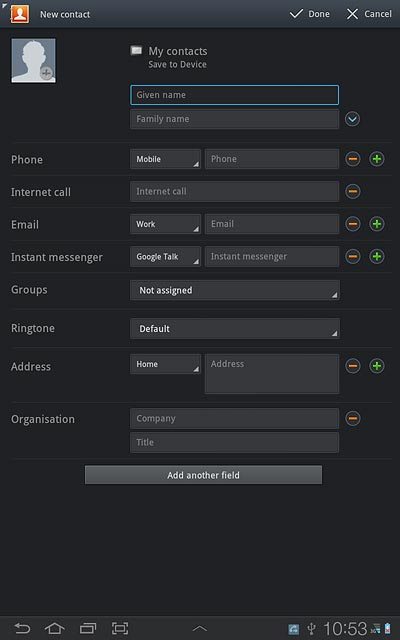This screenshot has width=400, height=640.
Task: Open the Google Talk messenger type dropdown
Action: 165,256
